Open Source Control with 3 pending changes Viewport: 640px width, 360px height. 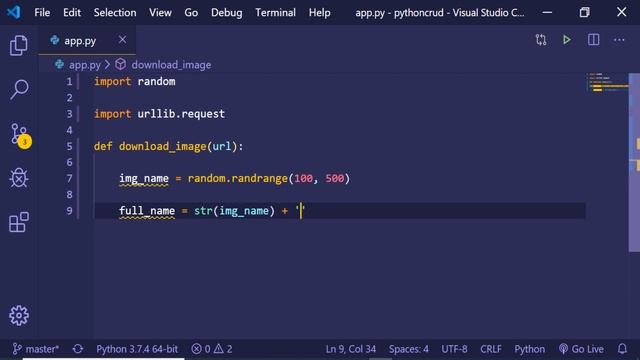(20, 135)
